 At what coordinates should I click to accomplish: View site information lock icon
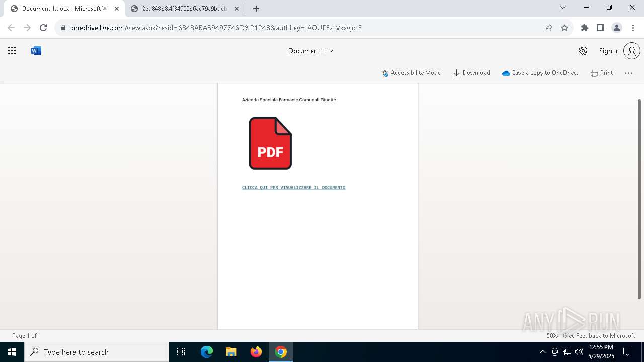click(63, 28)
